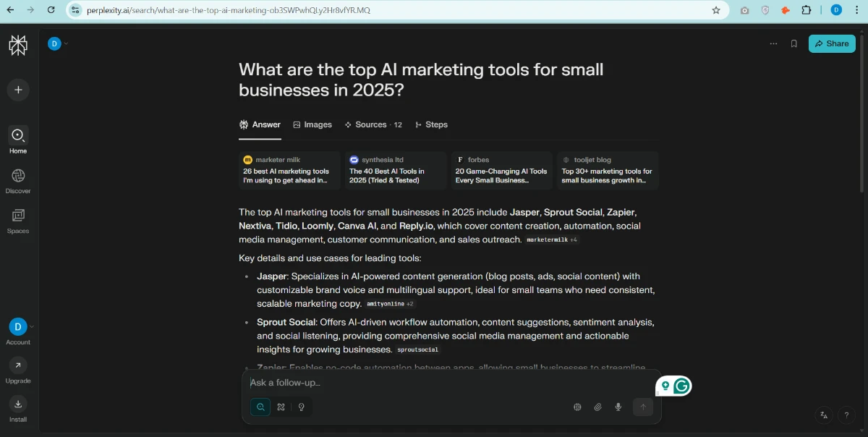Open the synthesia ltd source card
The image size is (868, 437).
pos(396,171)
